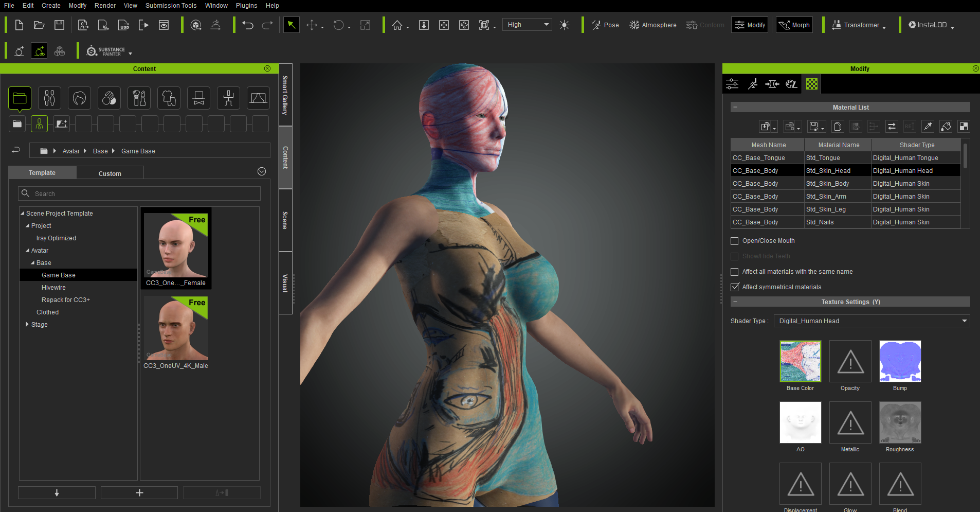This screenshot has height=512, width=980.
Task: Click the circled chevron next to Custom tab
Action: point(262,171)
